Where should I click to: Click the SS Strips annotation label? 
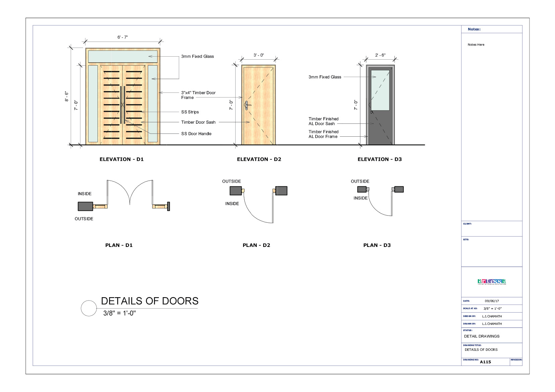pyautogui.click(x=190, y=112)
